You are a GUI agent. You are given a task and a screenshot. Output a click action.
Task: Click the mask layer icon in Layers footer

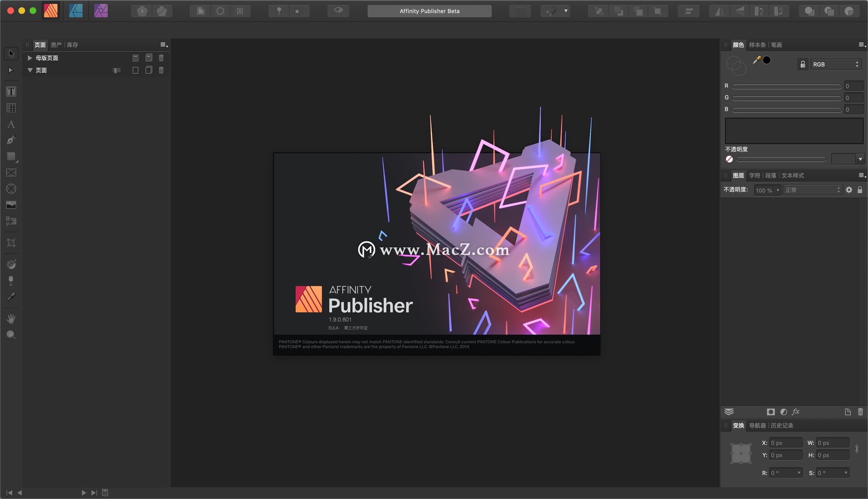pyautogui.click(x=771, y=412)
